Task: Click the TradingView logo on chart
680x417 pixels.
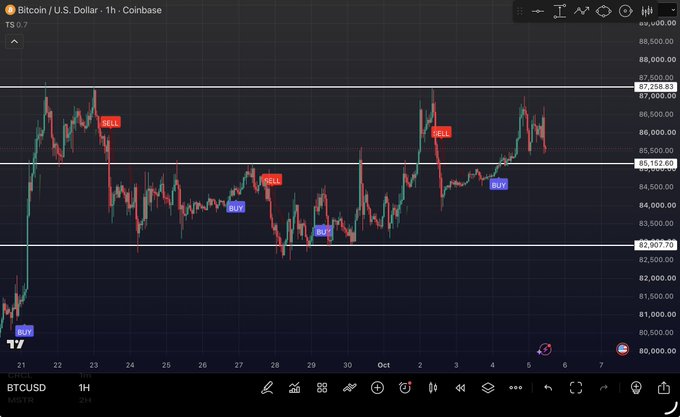Action: tap(16, 345)
